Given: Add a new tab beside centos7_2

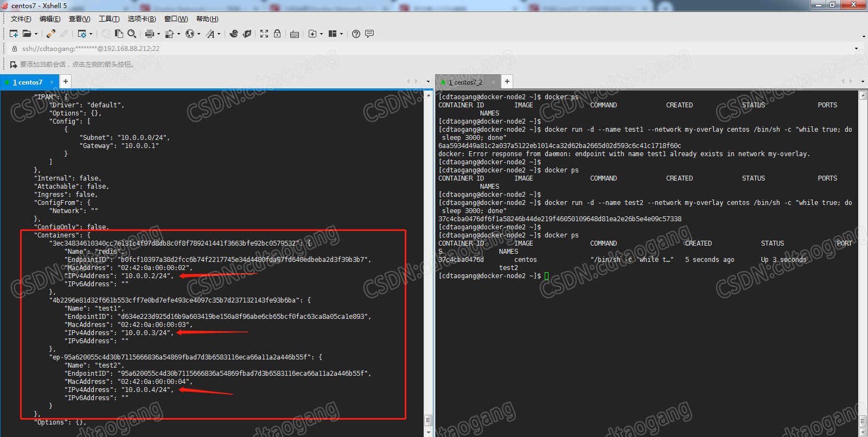Looking at the screenshot, I should click(x=507, y=81).
